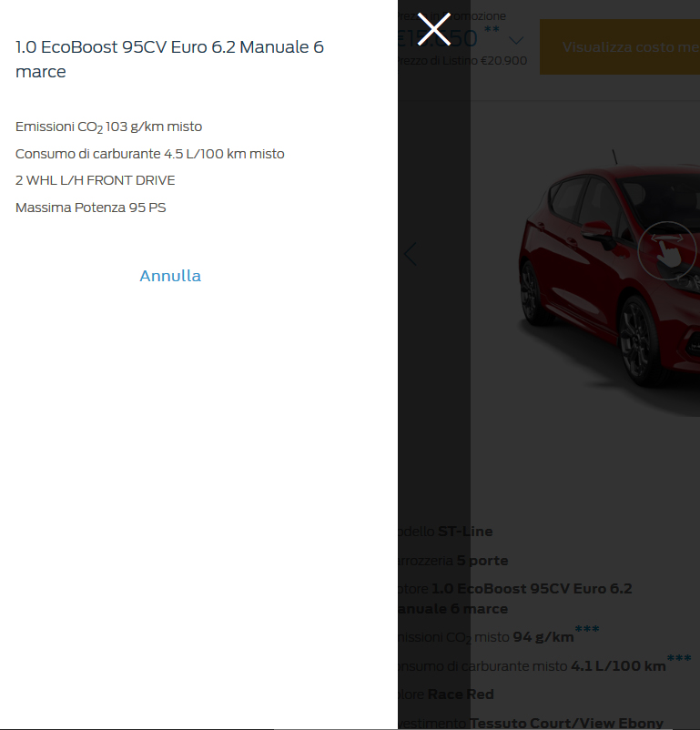Select the engine title heading text
The image size is (700, 730).
point(169,59)
